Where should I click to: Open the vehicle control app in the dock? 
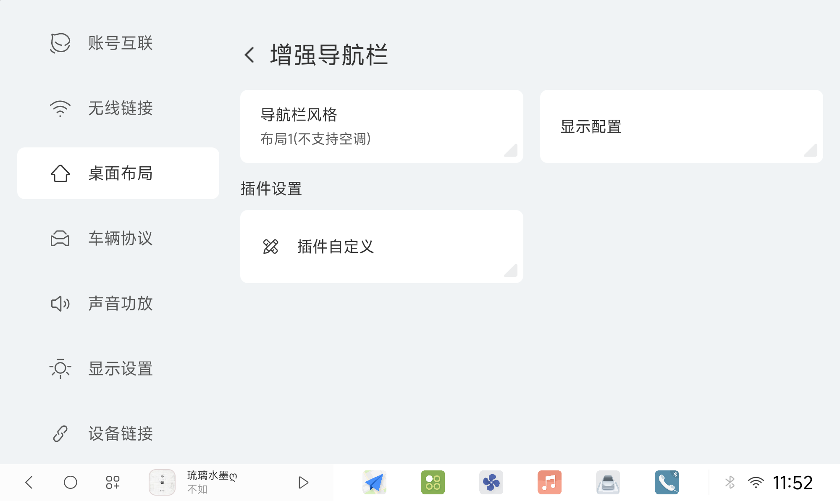coord(608,482)
